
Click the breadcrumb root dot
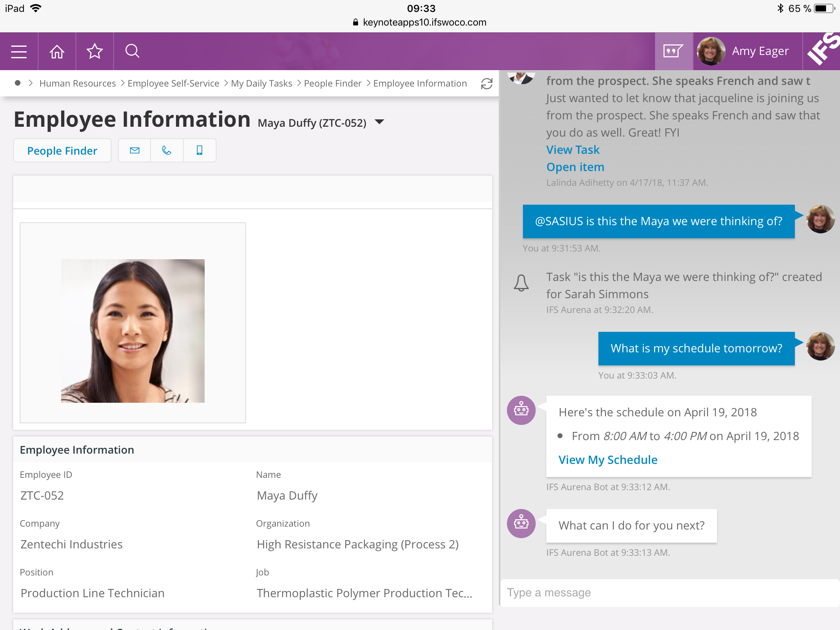[x=18, y=83]
